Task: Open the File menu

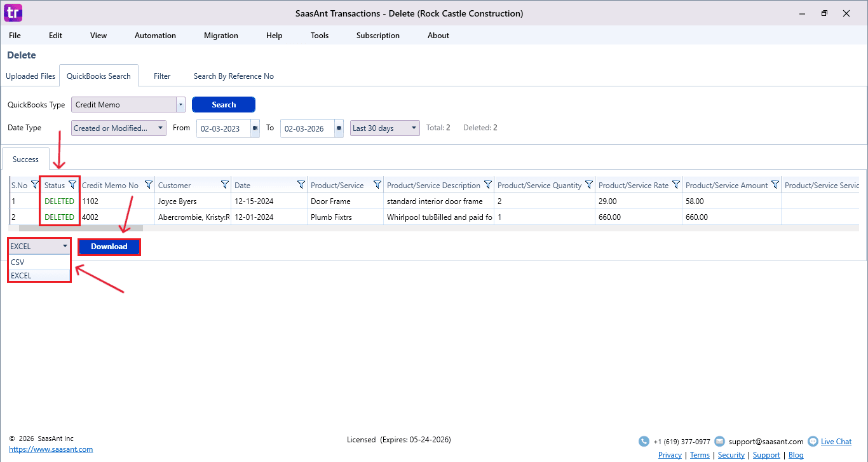Action: point(15,36)
